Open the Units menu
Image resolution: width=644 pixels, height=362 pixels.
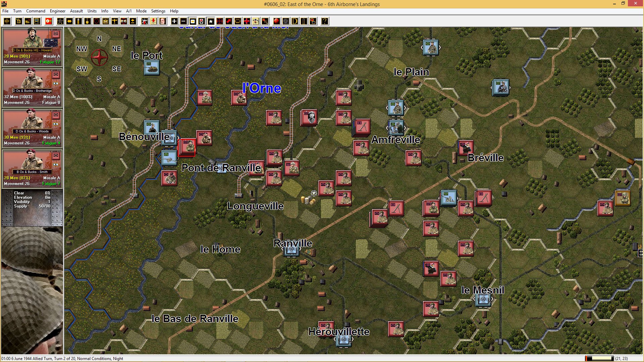pyautogui.click(x=92, y=11)
